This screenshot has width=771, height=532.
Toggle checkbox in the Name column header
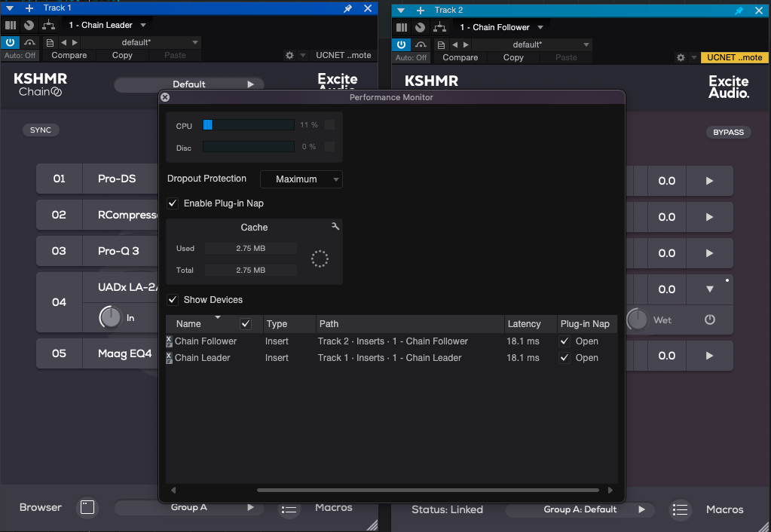pyautogui.click(x=246, y=323)
